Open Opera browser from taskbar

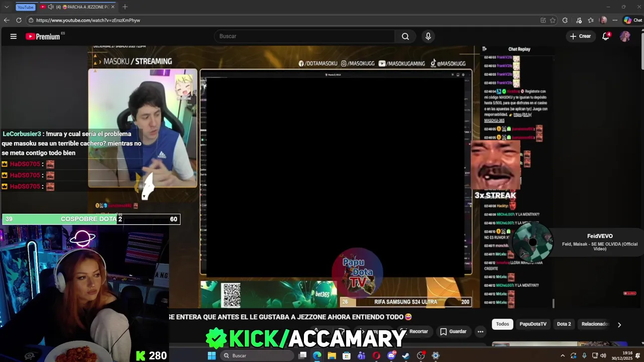(376, 355)
